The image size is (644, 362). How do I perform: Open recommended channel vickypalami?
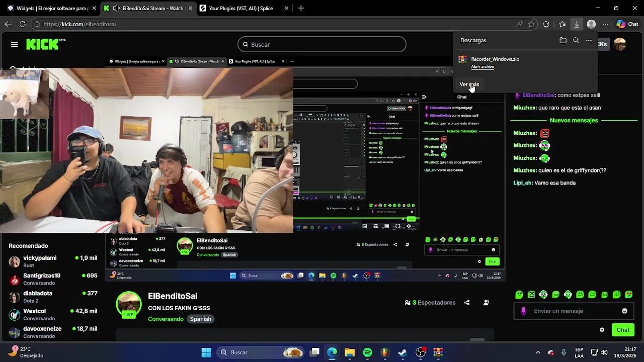click(x=53, y=261)
